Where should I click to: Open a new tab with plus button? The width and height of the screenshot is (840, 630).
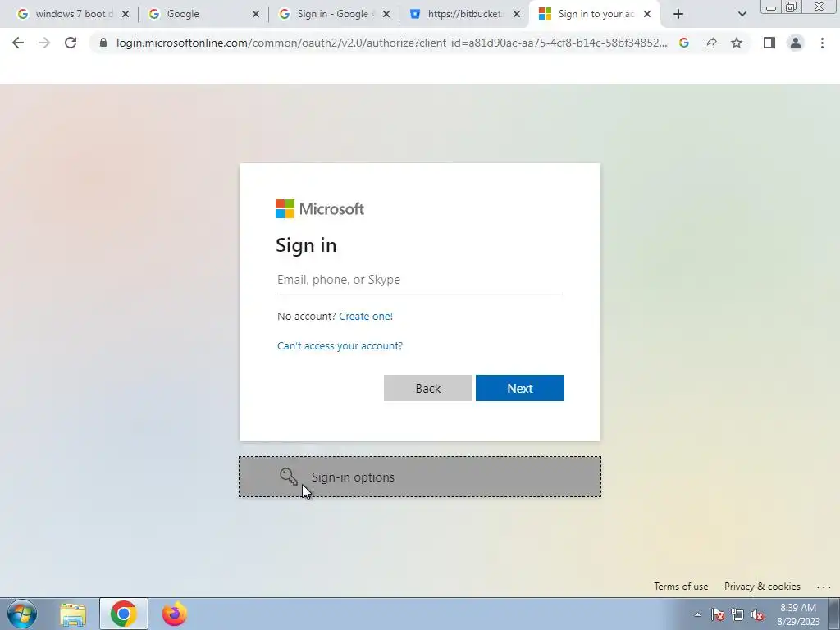(x=678, y=14)
